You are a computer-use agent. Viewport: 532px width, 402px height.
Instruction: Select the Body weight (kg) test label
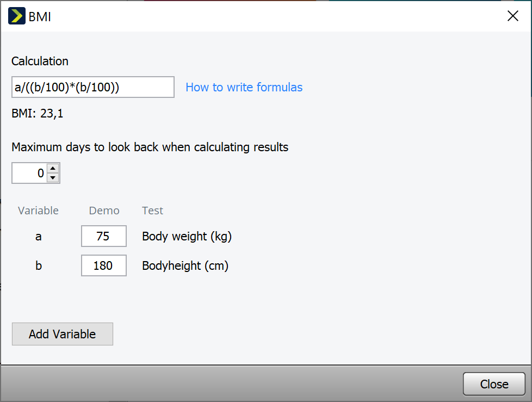[x=187, y=237]
